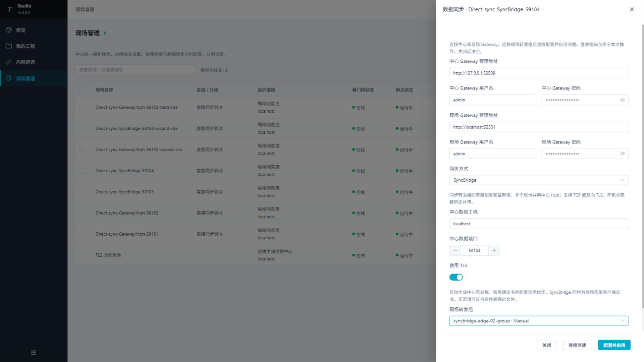
Task: Check the Direct-sync-GatewayMqtt-59102-third-site row
Action: [82, 107]
